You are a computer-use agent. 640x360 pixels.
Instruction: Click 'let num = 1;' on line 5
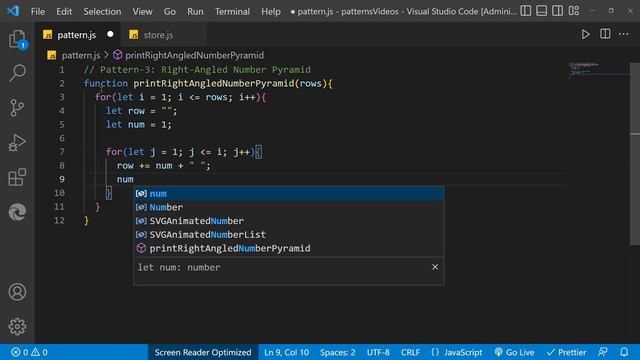point(139,124)
